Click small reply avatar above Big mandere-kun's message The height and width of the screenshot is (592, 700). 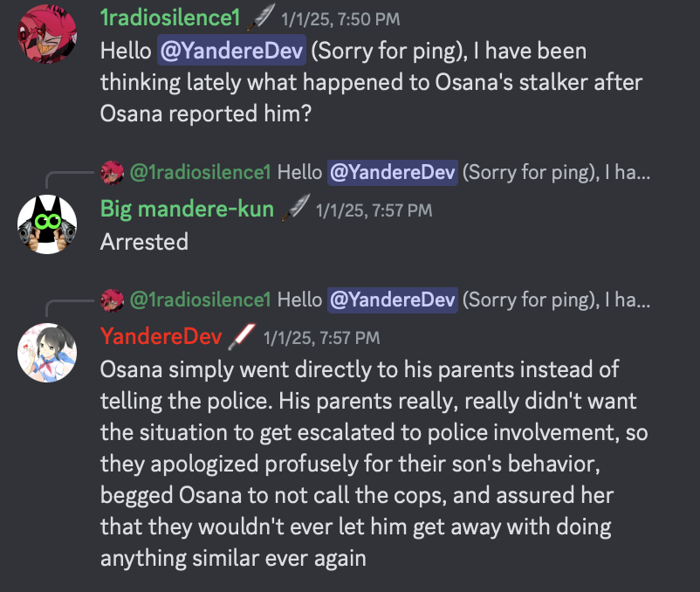coord(113,173)
